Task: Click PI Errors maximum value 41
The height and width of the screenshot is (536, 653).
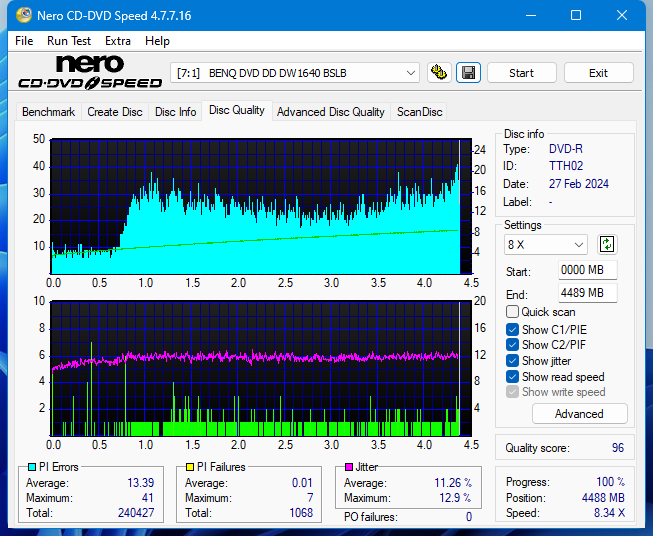Action: (148, 498)
